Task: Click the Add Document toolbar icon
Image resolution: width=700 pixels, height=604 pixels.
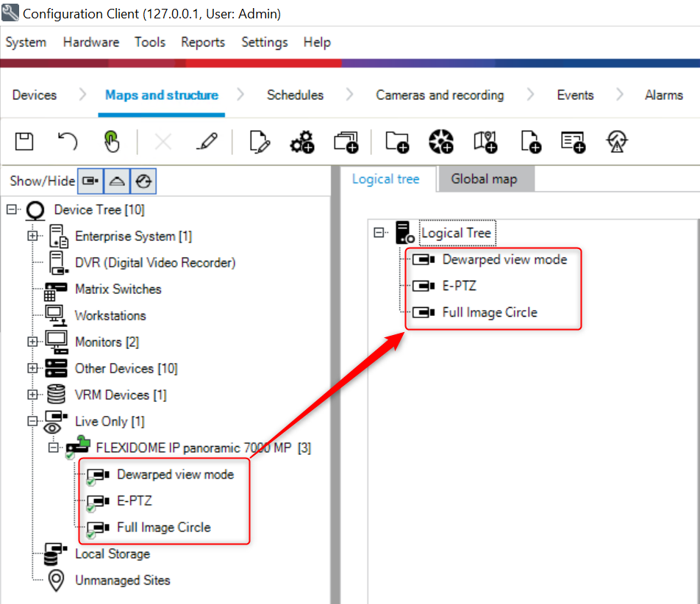Action: tap(530, 142)
